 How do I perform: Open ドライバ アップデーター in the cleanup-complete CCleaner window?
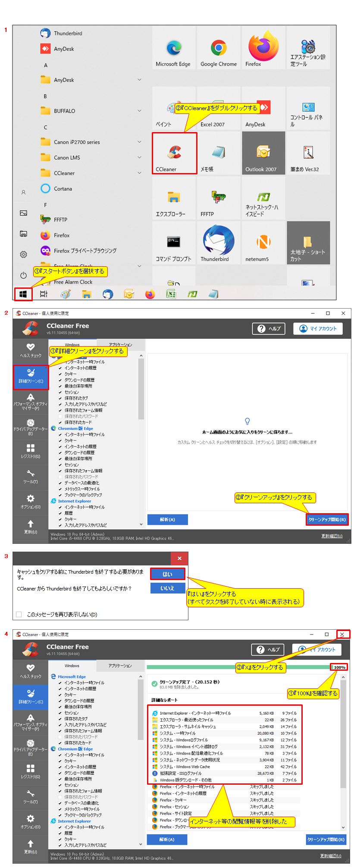click(x=31, y=747)
